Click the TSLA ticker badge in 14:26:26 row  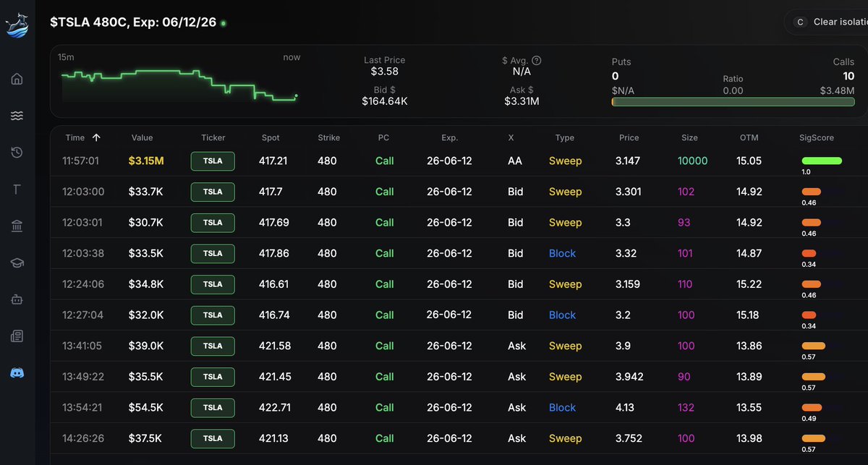click(x=213, y=438)
